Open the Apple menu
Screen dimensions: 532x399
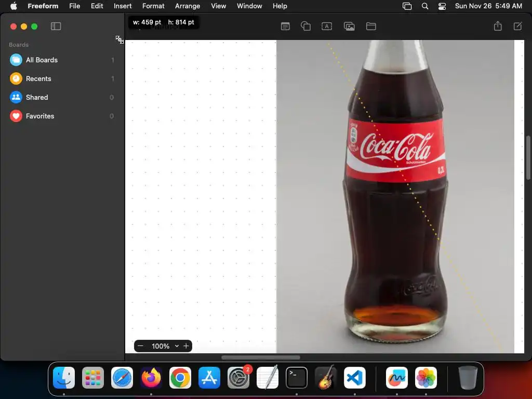[x=14, y=6]
